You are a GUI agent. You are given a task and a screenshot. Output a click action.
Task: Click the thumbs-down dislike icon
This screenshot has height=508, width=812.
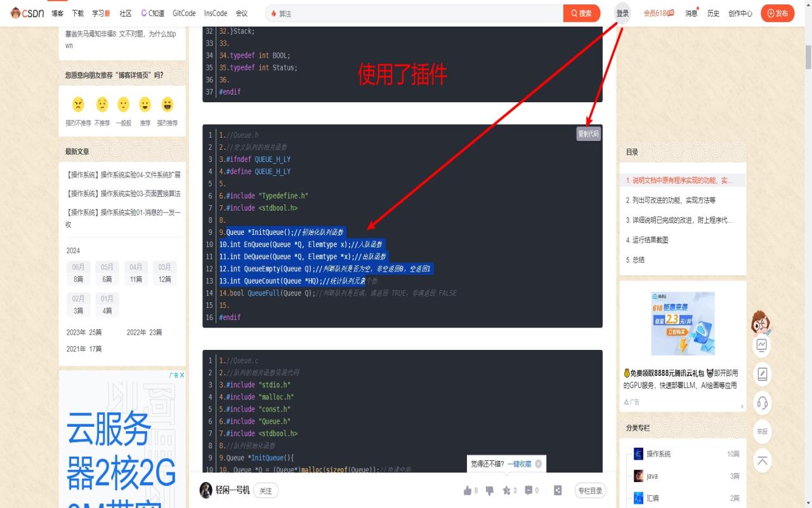(488, 490)
